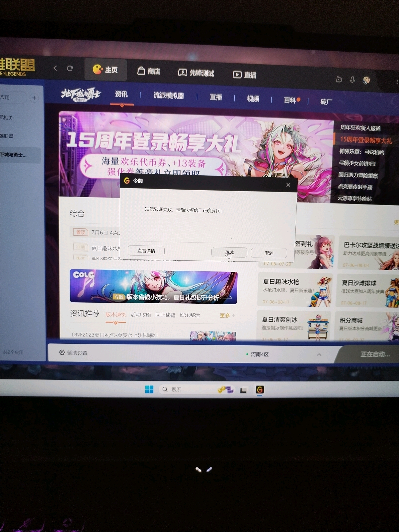Open the WeGame taskbar icon
Screen dimensions: 399x532
(x=260, y=390)
